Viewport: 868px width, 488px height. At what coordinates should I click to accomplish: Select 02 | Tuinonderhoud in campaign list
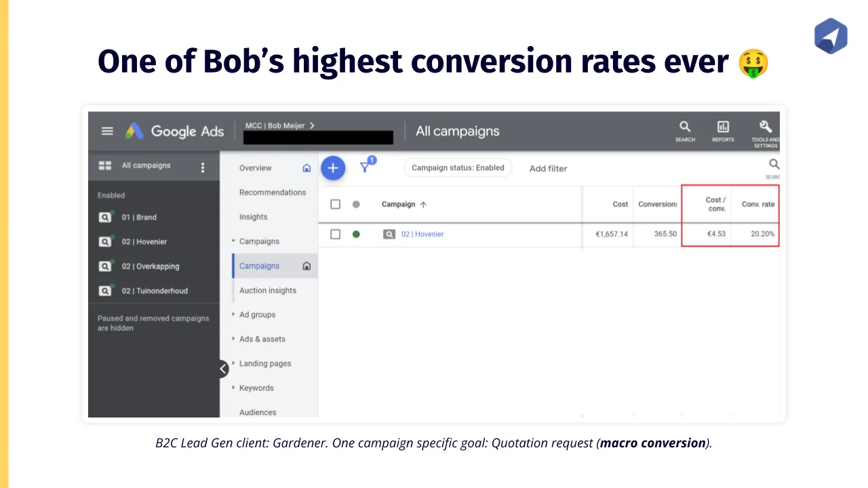click(x=155, y=291)
